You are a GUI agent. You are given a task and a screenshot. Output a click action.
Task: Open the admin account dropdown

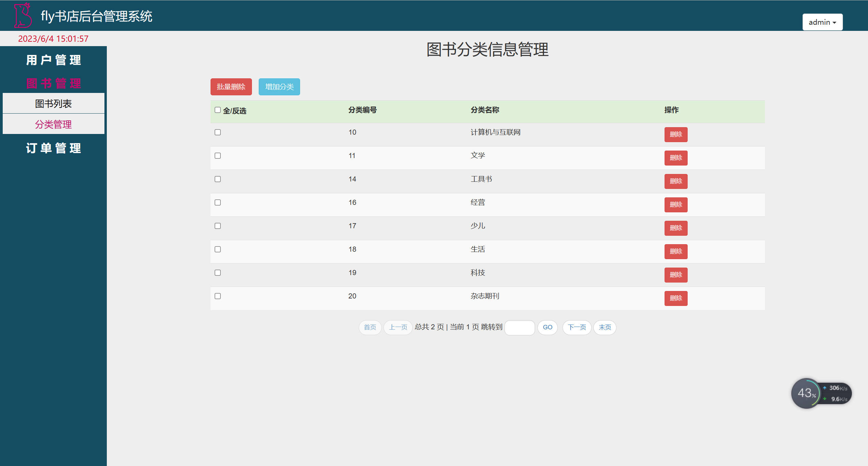point(822,22)
